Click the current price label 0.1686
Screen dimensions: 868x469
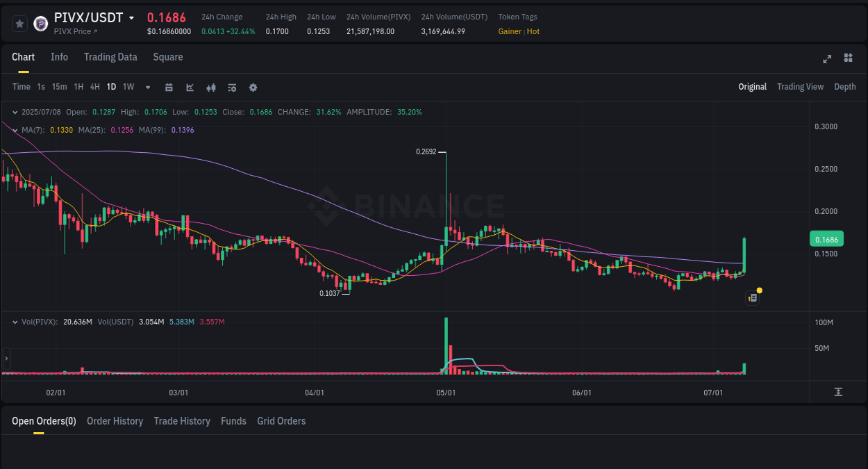click(826, 238)
